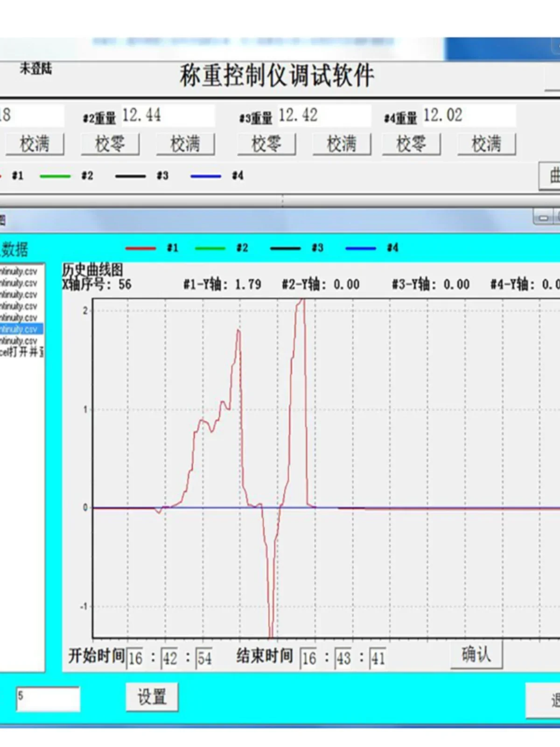
Task: Click the #2 校零 zero-calibration button
Action: [110, 144]
